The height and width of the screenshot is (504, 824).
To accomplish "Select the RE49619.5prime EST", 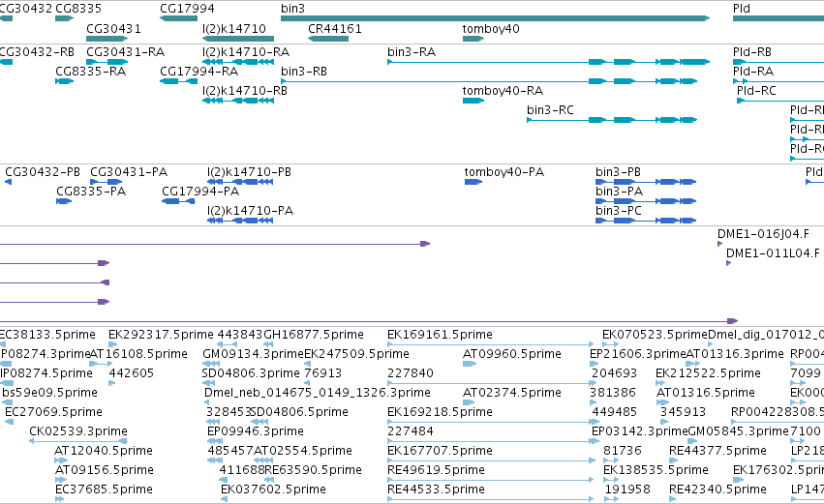I will (491, 481).
